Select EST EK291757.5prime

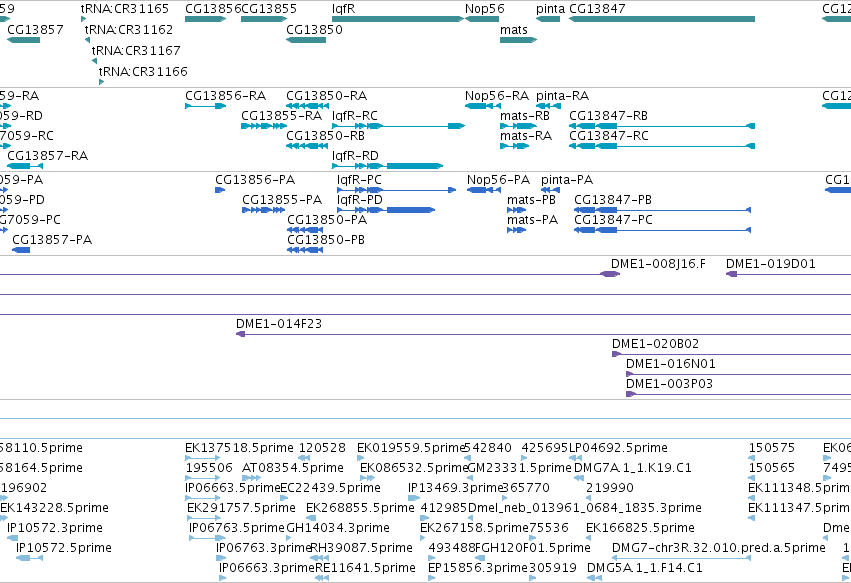point(204,518)
